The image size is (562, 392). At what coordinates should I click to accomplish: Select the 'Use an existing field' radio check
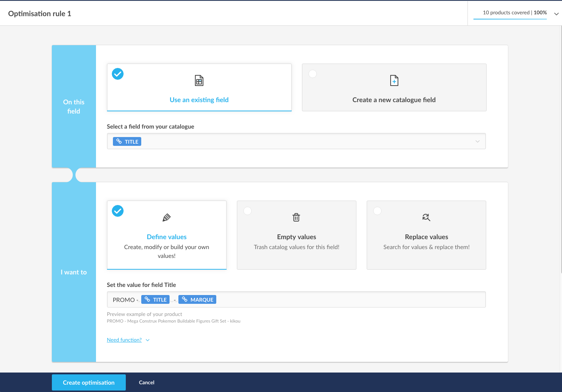(x=118, y=74)
